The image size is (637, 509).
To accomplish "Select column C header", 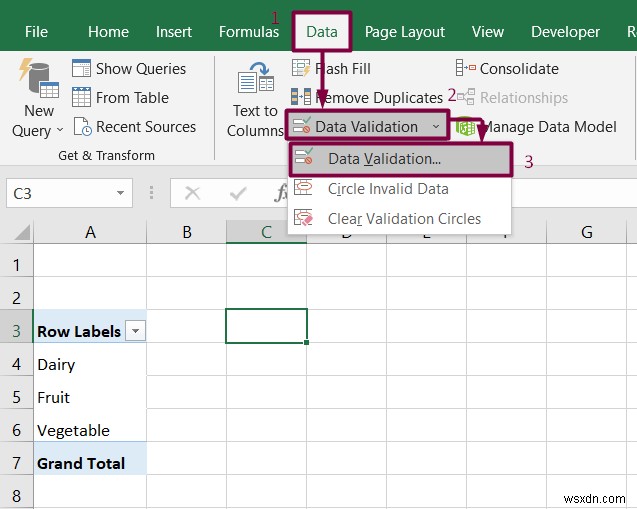I will 266,232.
